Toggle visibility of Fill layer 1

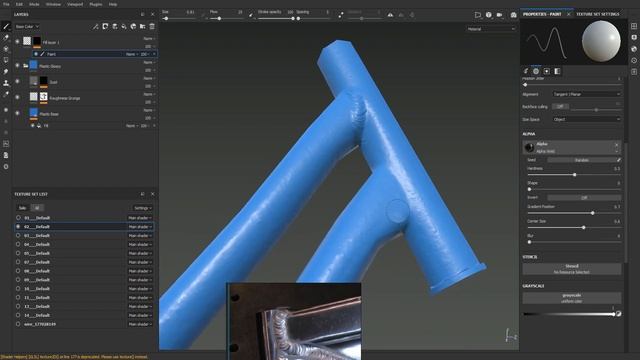tap(17, 41)
